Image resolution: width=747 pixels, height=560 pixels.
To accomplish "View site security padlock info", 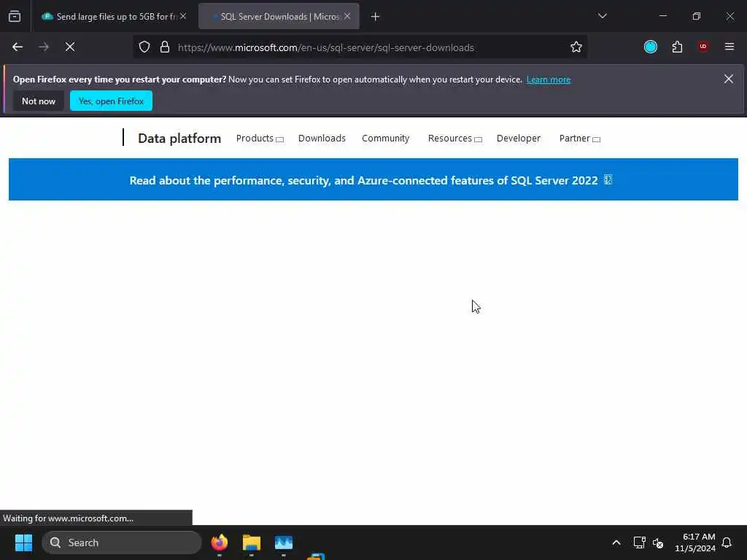I will [x=165, y=47].
